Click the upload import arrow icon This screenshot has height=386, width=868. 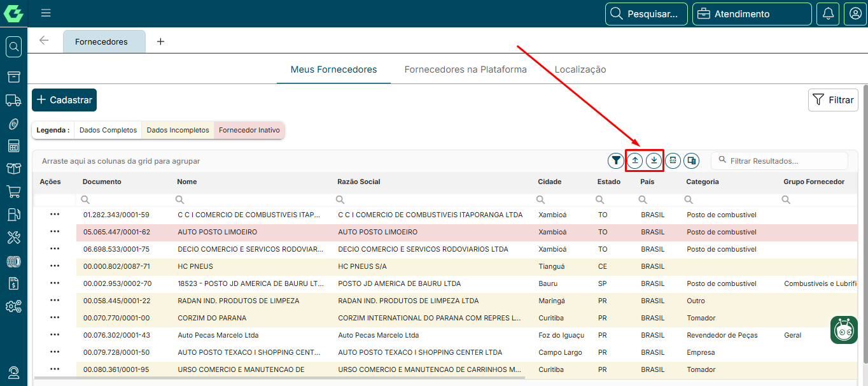pyautogui.click(x=635, y=161)
